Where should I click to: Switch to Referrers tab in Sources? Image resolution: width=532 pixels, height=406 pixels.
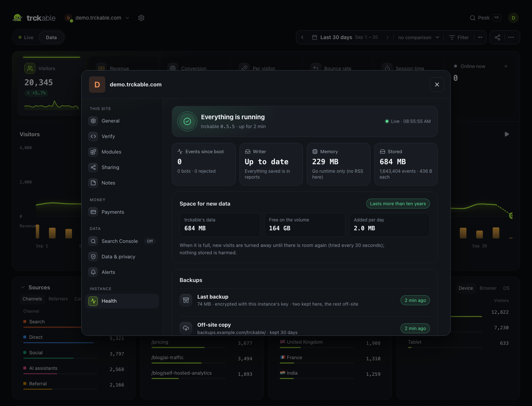click(x=58, y=299)
